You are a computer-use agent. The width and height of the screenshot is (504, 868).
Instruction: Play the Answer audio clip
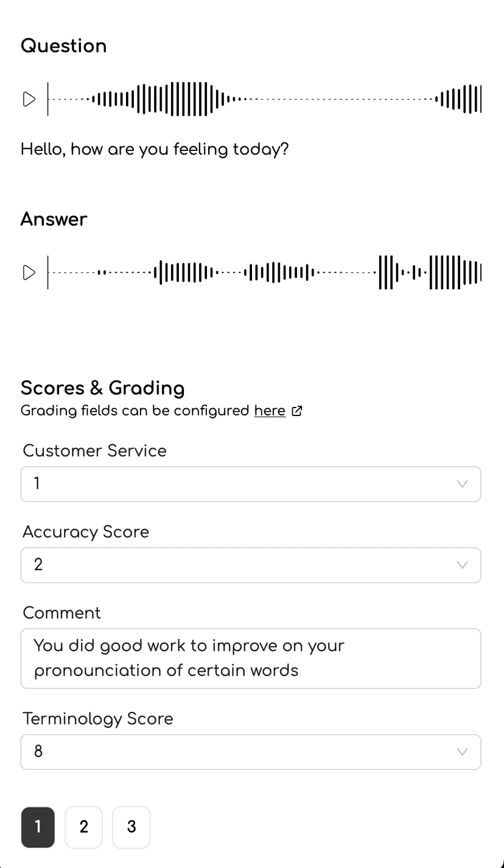(x=29, y=272)
